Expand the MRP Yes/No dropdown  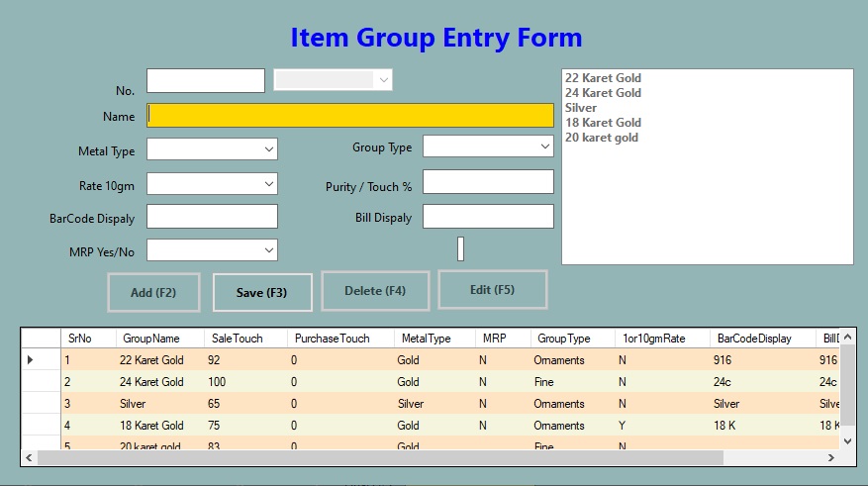[x=212, y=250]
